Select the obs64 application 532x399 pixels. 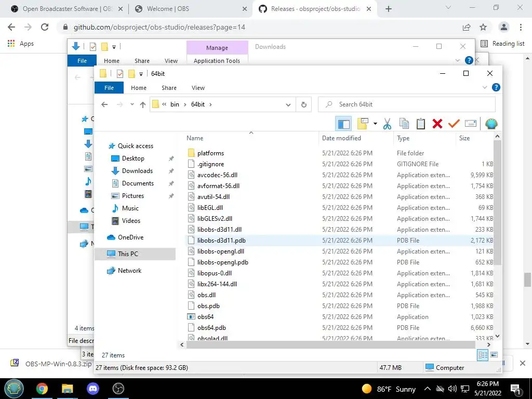tap(205, 317)
